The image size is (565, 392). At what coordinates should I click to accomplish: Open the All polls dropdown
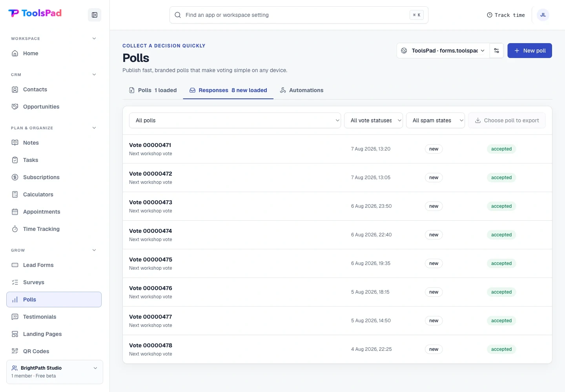235,120
